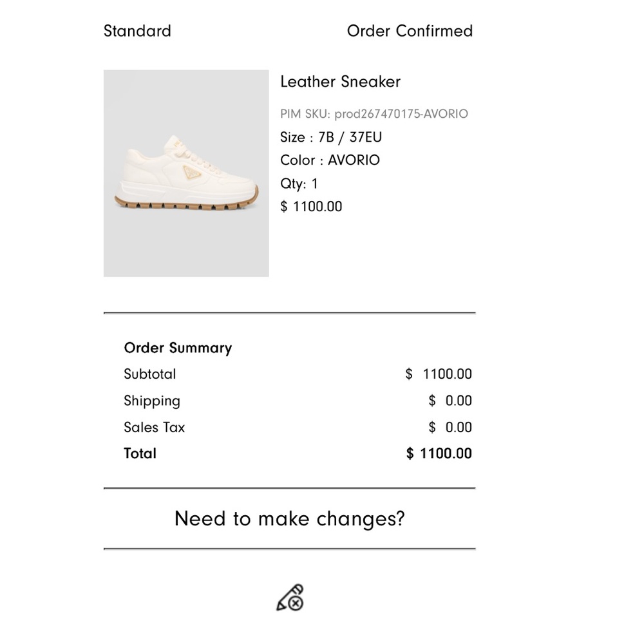Click the item price $1100.00
This screenshot has width=644, height=644.
click(x=311, y=206)
